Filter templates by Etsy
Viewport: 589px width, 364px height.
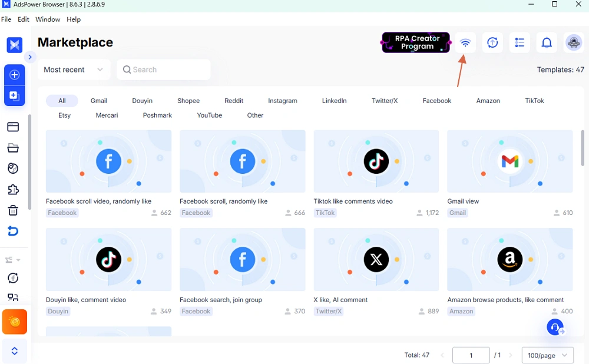64,115
